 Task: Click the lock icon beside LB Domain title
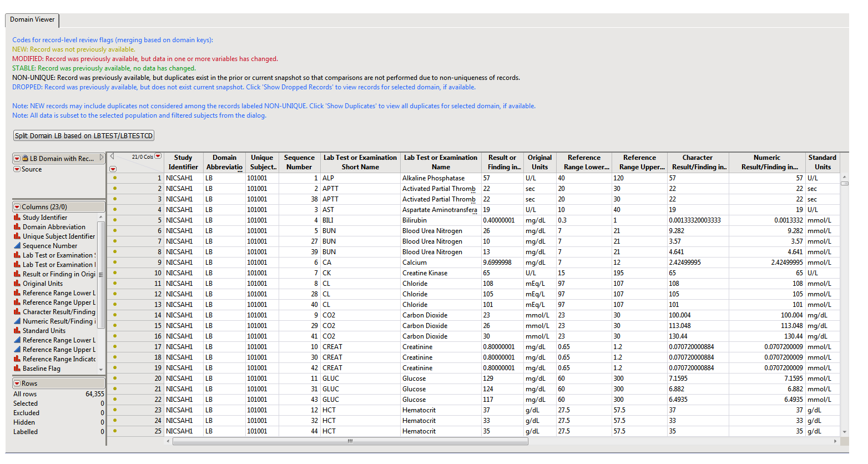pos(25,158)
